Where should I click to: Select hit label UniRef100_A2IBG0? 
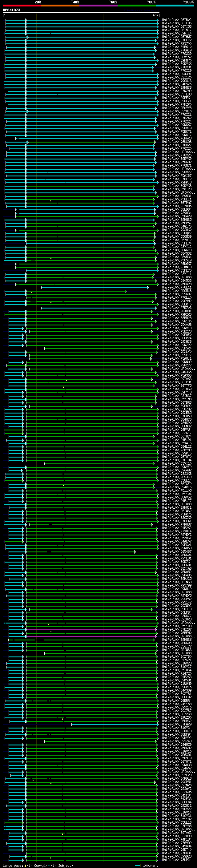click(x=177, y=389)
